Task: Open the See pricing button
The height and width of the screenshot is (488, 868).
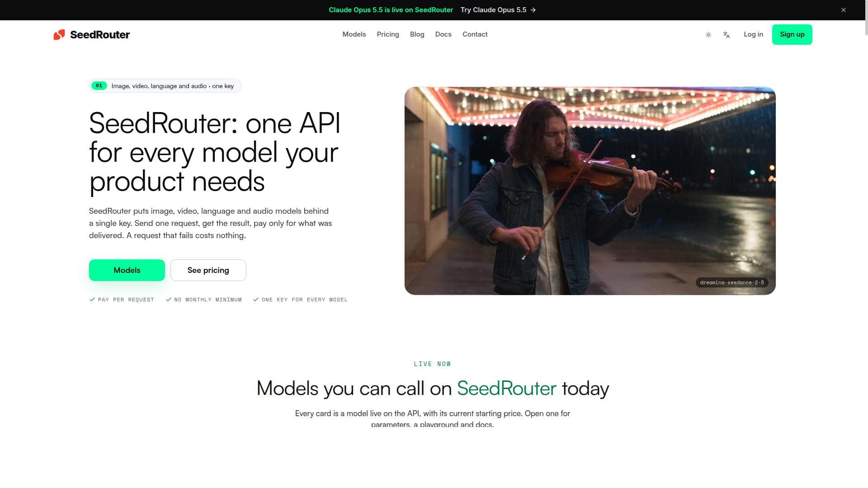Action: [208, 270]
